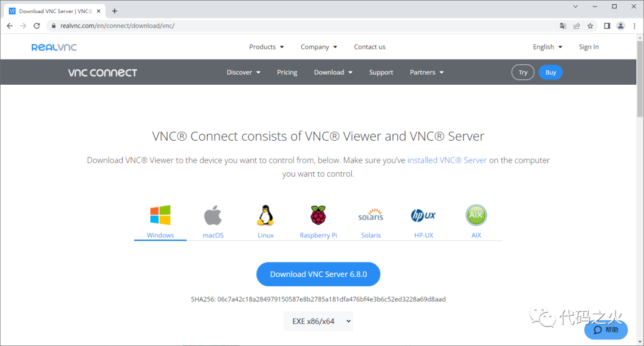Click the scrollbar down arrow
This screenshot has width=644, height=346.
pyautogui.click(x=640, y=342)
